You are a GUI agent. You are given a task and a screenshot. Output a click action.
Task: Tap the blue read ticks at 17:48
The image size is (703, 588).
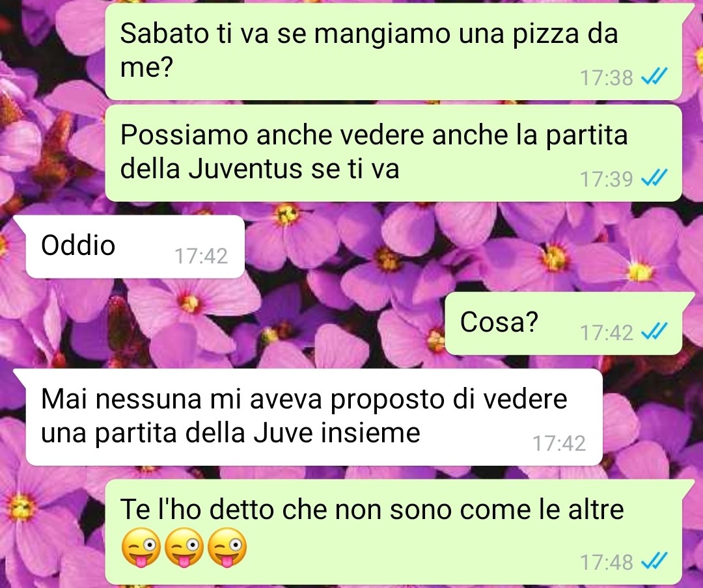pyautogui.click(x=655, y=561)
